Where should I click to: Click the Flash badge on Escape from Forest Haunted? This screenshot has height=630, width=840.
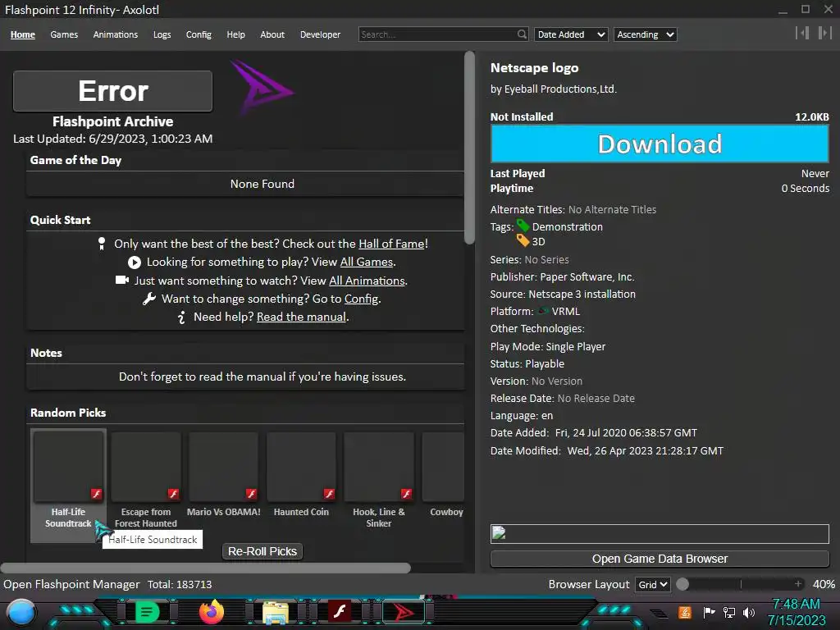(x=174, y=493)
